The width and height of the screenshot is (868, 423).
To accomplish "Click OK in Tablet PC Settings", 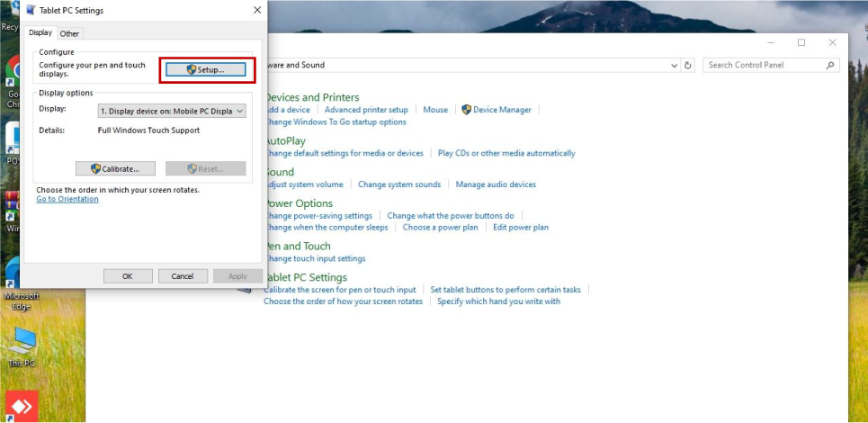I will point(128,276).
